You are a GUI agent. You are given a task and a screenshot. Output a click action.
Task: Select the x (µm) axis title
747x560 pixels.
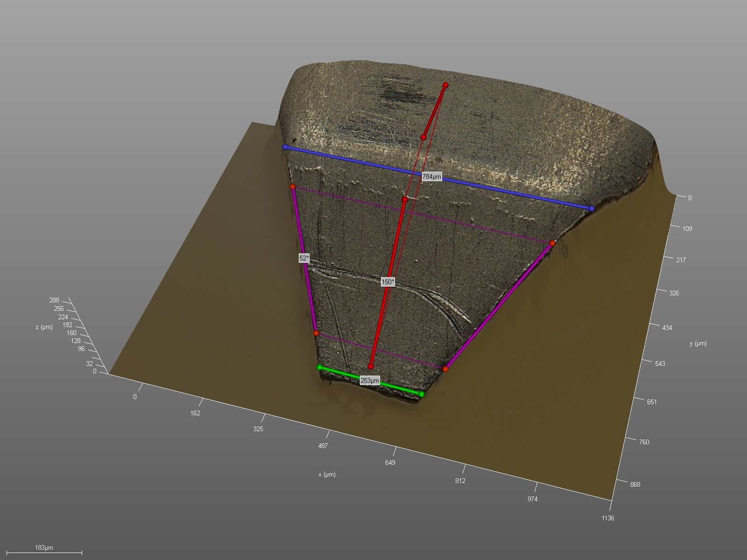click(x=327, y=475)
